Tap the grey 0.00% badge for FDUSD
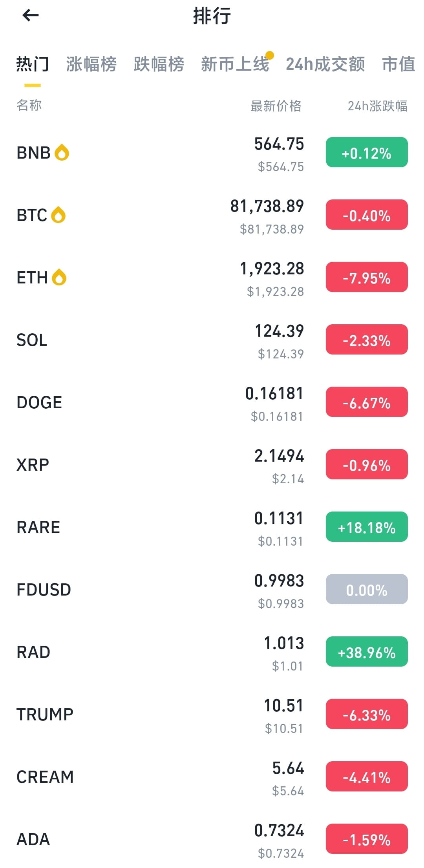This screenshot has height=868, width=424. click(367, 589)
